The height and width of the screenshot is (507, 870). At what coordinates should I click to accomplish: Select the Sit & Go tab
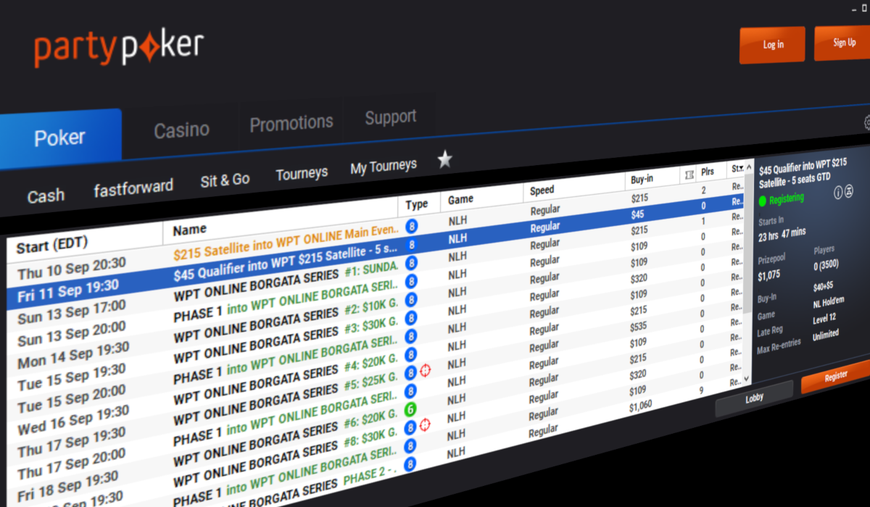click(x=225, y=181)
